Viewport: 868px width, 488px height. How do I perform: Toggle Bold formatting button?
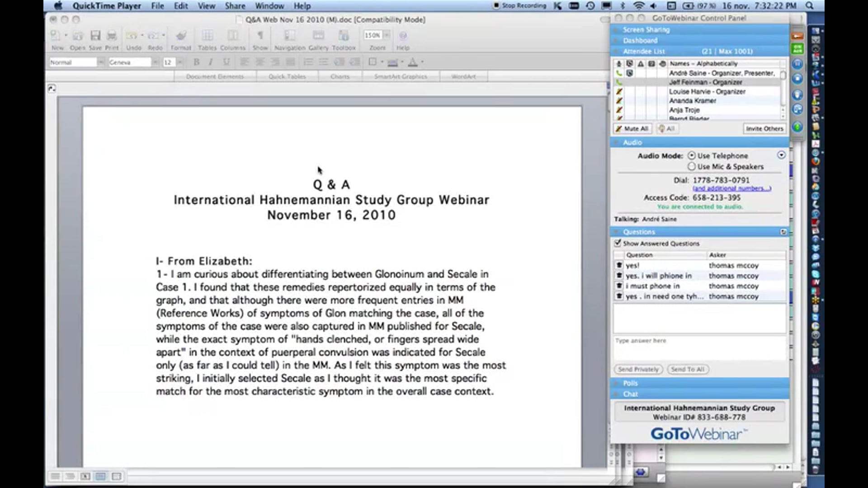pos(196,62)
